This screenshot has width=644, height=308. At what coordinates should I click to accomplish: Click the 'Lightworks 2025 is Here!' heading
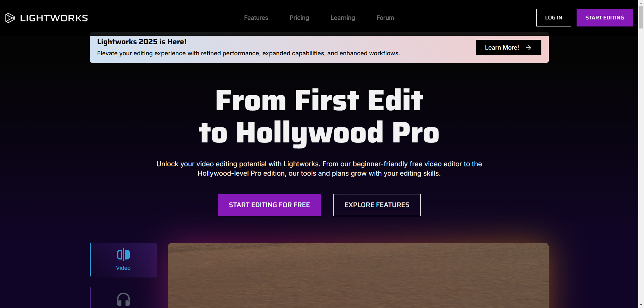coord(142,42)
